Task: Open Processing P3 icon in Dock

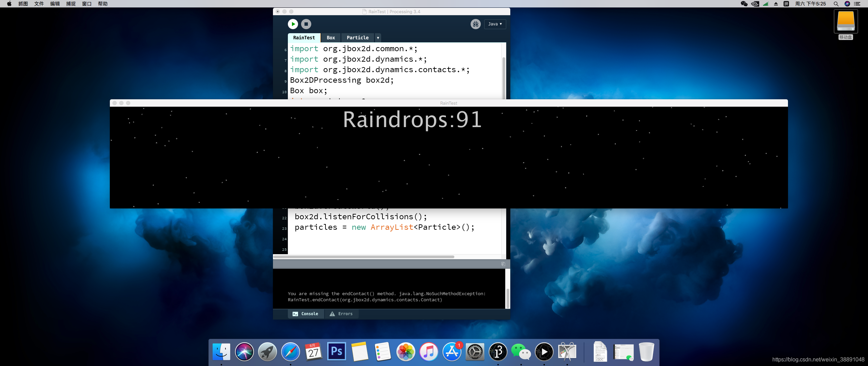Action: coord(498,352)
